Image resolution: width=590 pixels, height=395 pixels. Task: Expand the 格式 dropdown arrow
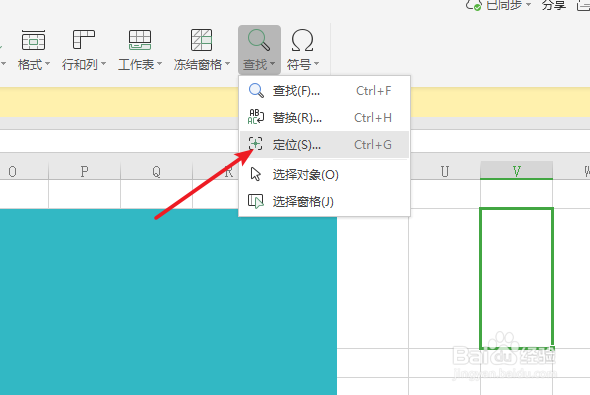click(x=47, y=64)
